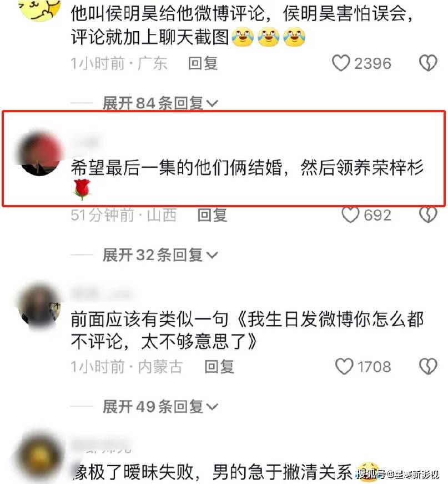Select the comment about 我生日发微博
The height and width of the screenshot is (484, 448).
(x=247, y=331)
